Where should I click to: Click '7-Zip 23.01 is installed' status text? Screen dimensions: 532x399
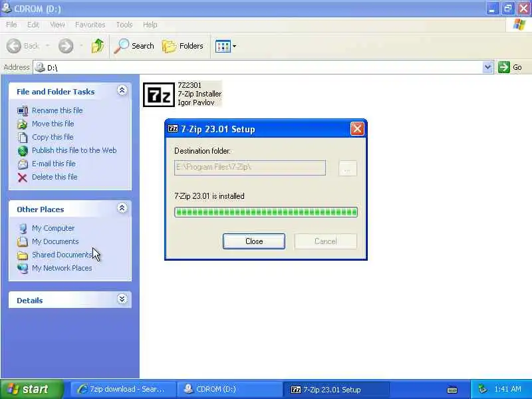(209, 196)
